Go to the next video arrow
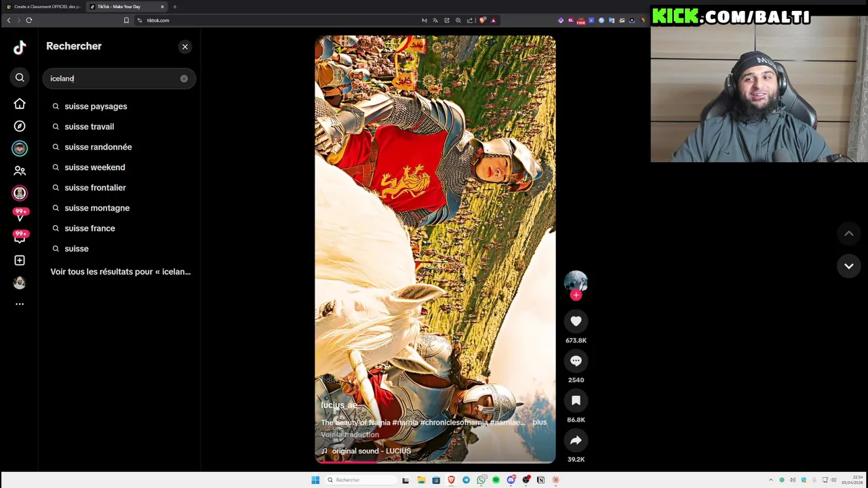The height and width of the screenshot is (488, 868). pos(848,266)
